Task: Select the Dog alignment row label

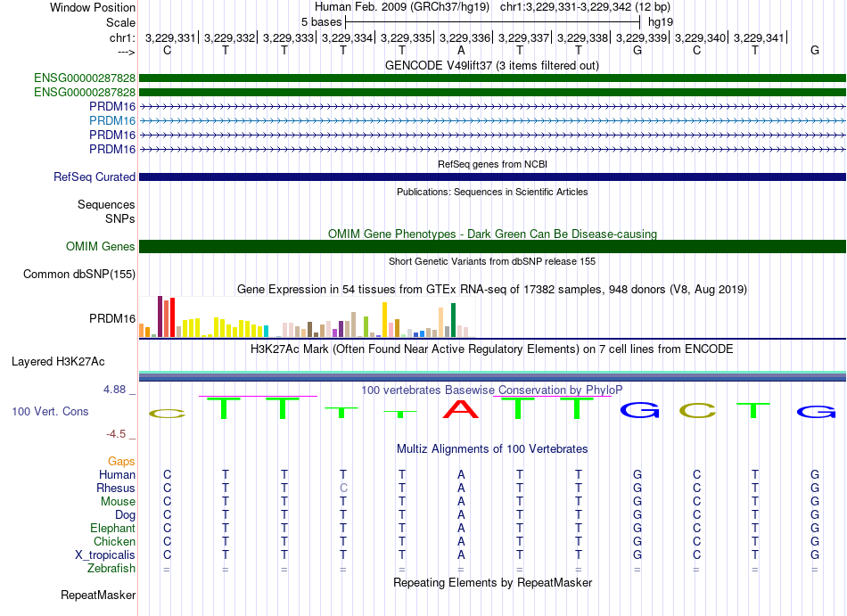Action: click(x=126, y=515)
